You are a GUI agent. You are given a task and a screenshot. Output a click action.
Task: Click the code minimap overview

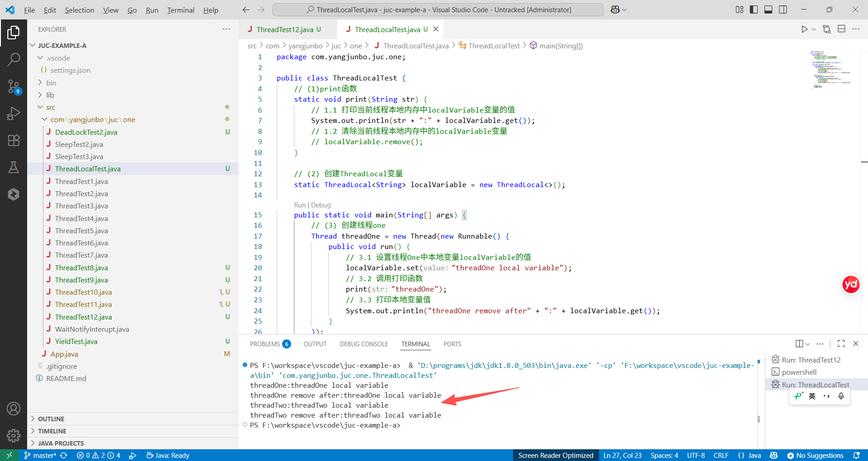[831, 70]
